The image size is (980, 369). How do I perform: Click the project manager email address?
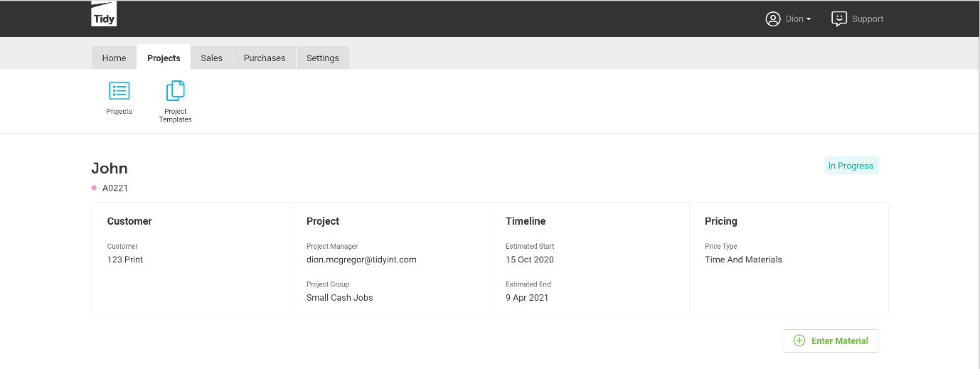(x=361, y=260)
